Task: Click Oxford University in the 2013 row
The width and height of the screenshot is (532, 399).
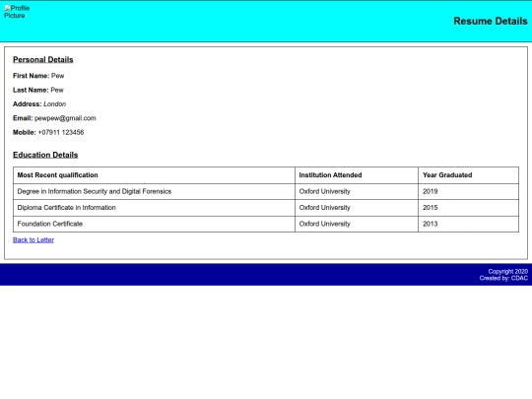Action: tap(357, 224)
